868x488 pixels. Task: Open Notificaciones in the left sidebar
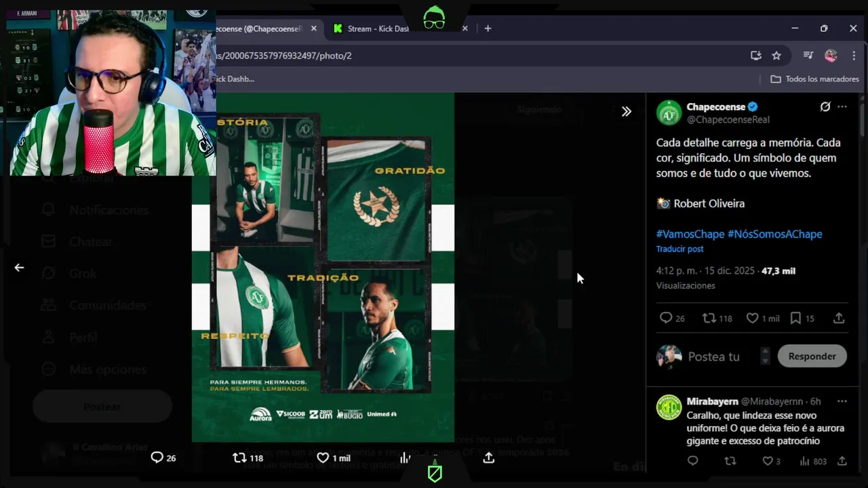[95, 210]
